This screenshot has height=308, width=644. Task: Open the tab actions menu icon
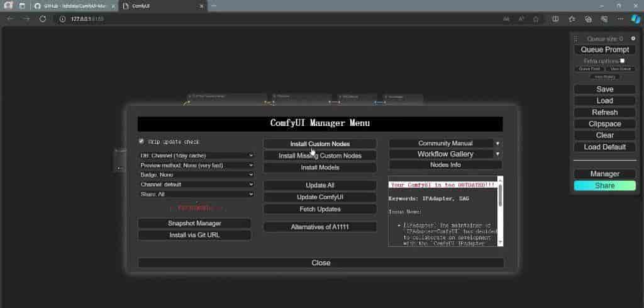pos(22,6)
